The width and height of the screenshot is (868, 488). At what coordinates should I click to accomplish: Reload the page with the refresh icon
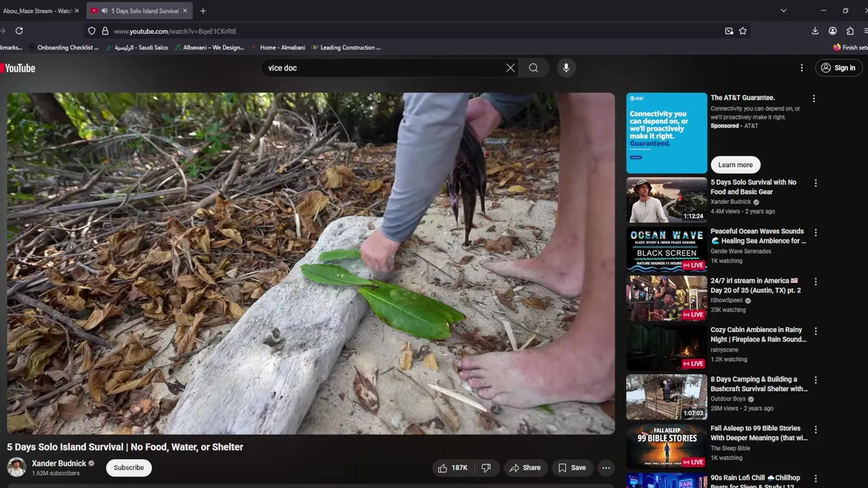coord(19,30)
